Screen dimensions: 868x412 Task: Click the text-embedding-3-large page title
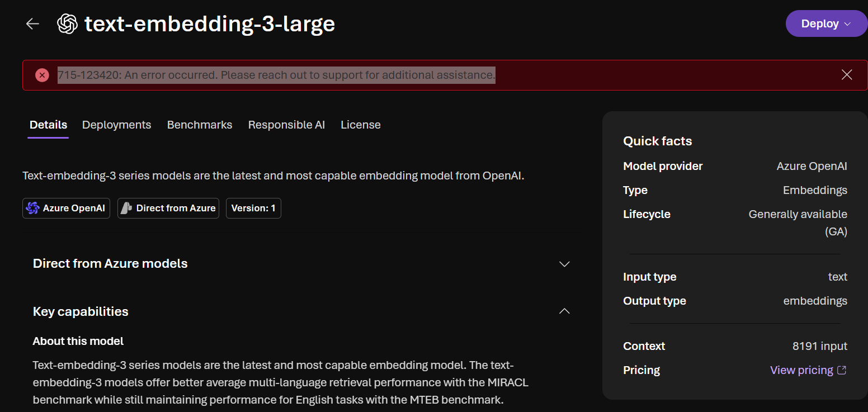click(210, 23)
